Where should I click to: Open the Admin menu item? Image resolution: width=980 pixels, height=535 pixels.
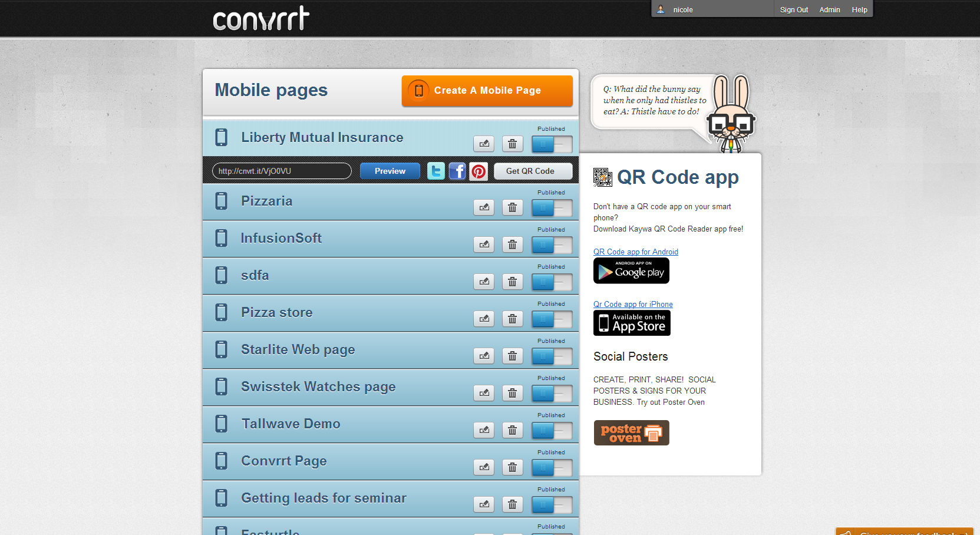[x=830, y=9]
